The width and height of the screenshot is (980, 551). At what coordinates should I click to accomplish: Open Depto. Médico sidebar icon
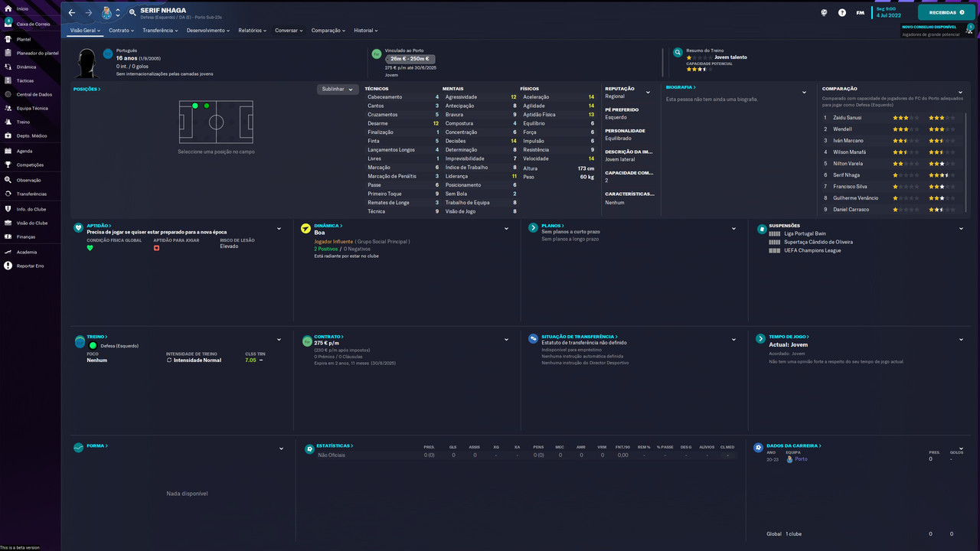(8, 135)
